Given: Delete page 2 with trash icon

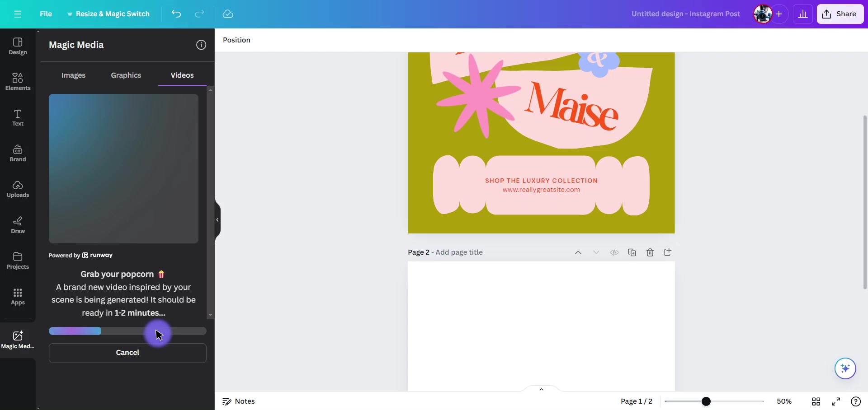Looking at the screenshot, I should [x=650, y=252].
